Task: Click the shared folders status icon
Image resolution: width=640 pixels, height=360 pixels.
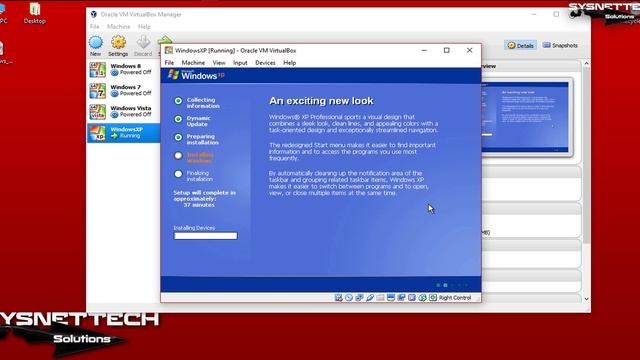Action: (380, 298)
